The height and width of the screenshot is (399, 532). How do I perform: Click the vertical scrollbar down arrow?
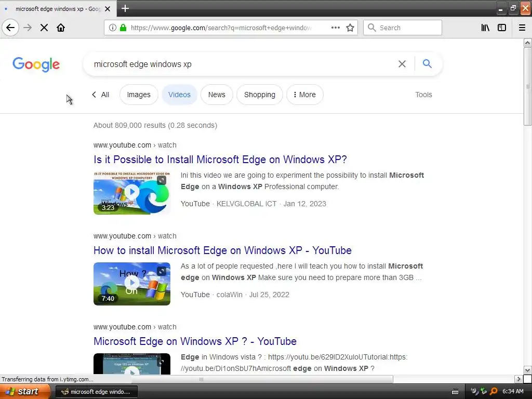coord(527,370)
